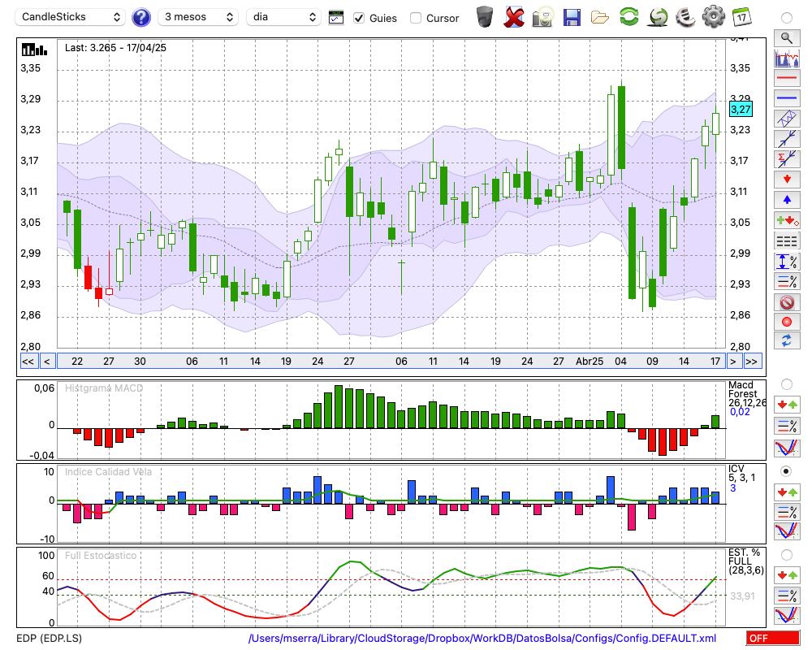Click MACD panel curve indicator button
Image resolution: width=812 pixels, height=650 pixels.
point(787,448)
